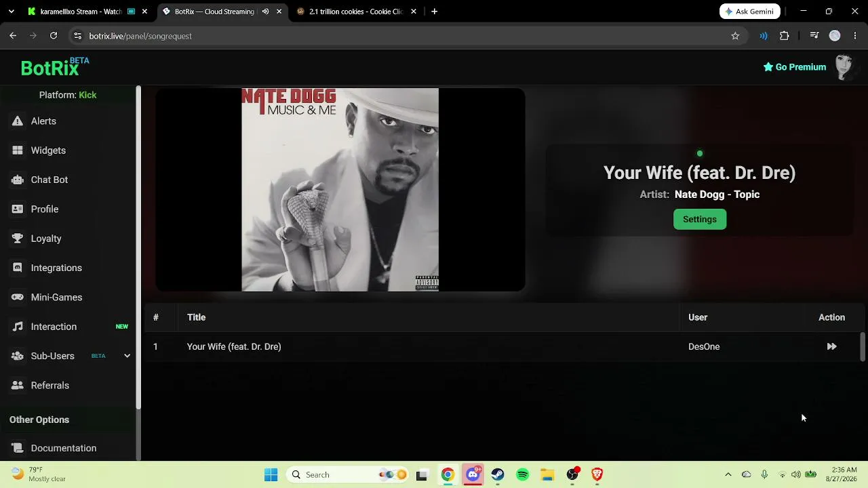This screenshot has height=488, width=868.
Task: Click the sidebar vertical scrollbar
Action: click(138, 247)
